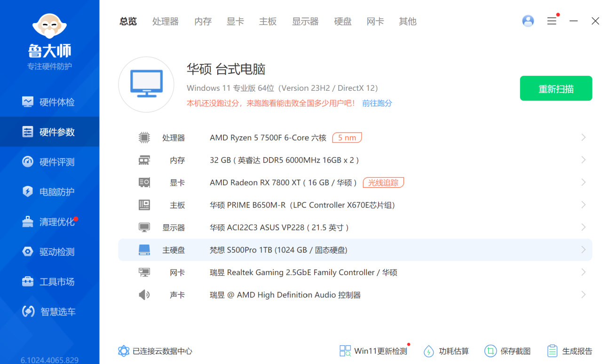Click the 工具市场 toolbox icon
This screenshot has height=364, width=602.
(28, 281)
